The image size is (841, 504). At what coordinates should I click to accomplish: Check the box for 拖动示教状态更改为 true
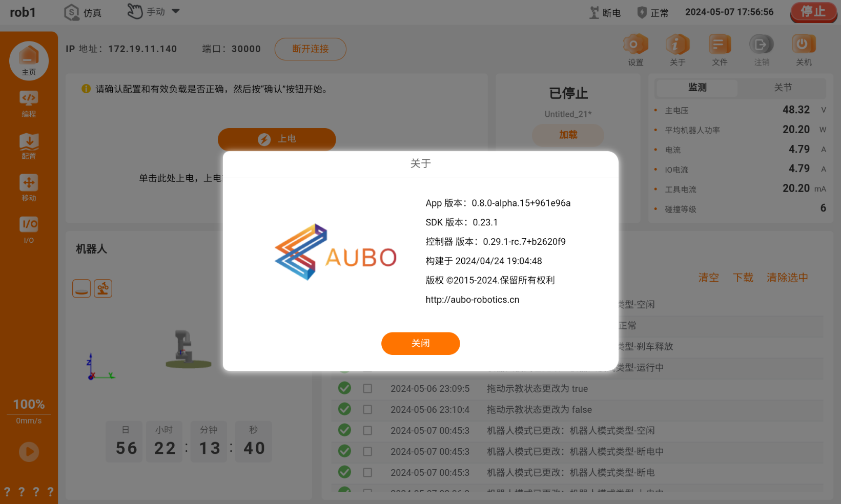click(x=367, y=389)
